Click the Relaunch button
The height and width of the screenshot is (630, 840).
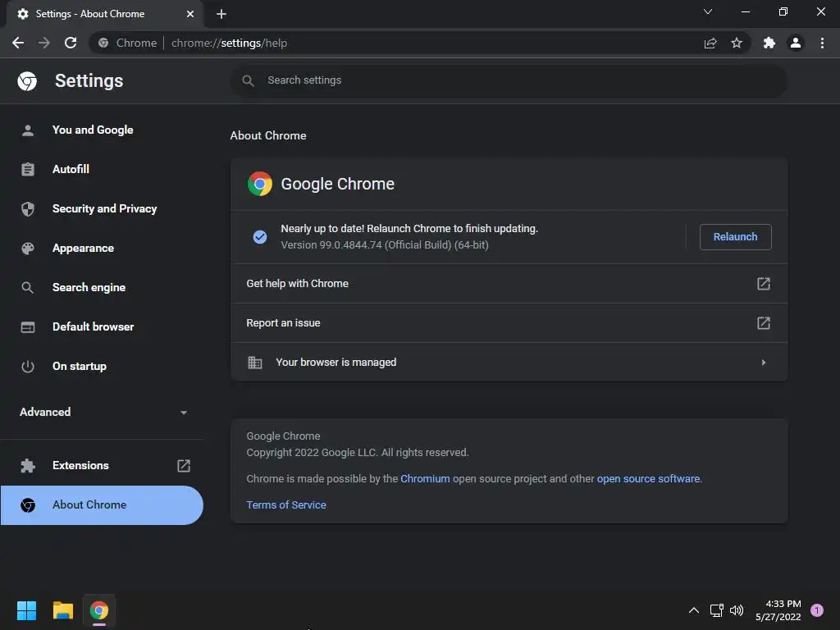pyautogui.click(x=736, y=237)
